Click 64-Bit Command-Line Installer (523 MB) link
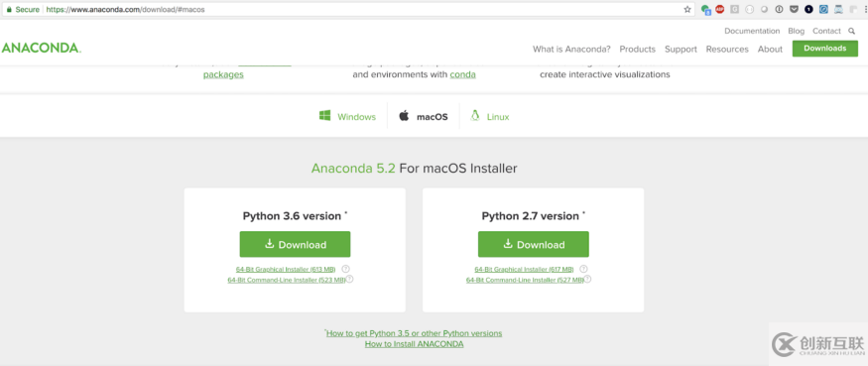The image size is (868, 366). coord(287,280)
